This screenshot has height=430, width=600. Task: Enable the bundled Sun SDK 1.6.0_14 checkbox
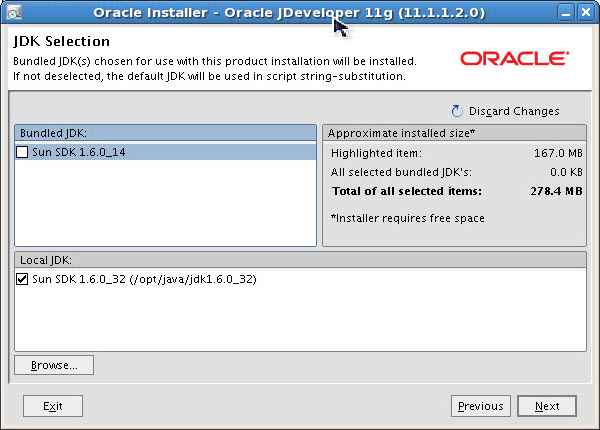click(x=23, y=152)
